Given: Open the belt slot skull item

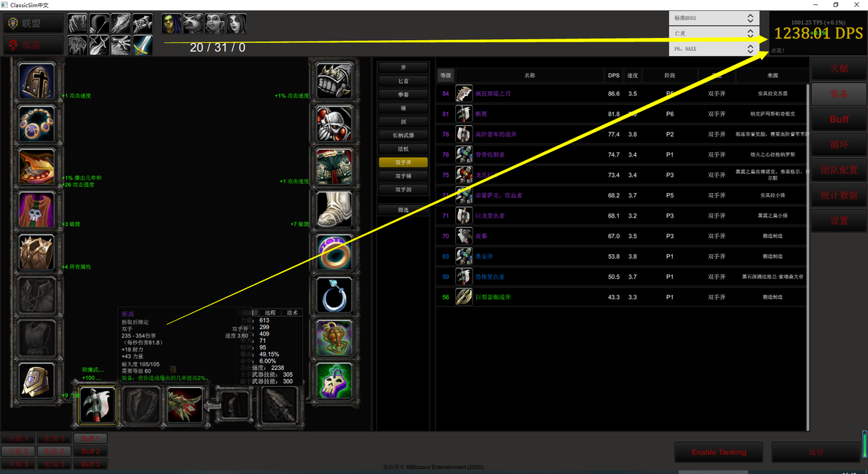Looking at the screenshot, I should (334, 124).
